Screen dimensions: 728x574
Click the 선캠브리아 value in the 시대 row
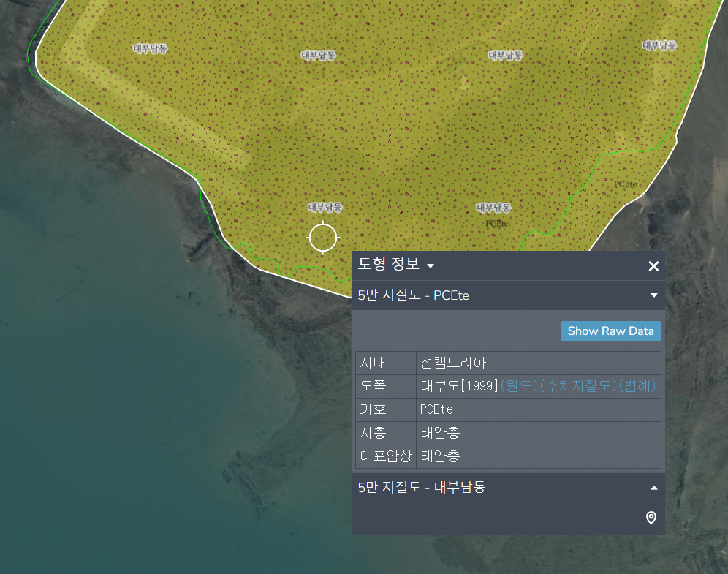coord(453,363)
